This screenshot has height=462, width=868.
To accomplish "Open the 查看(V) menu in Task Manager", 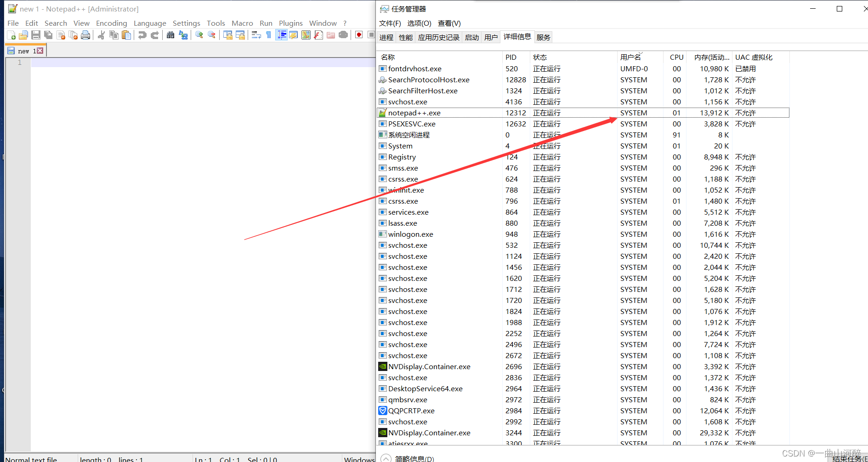I will (x=449, y=23).
